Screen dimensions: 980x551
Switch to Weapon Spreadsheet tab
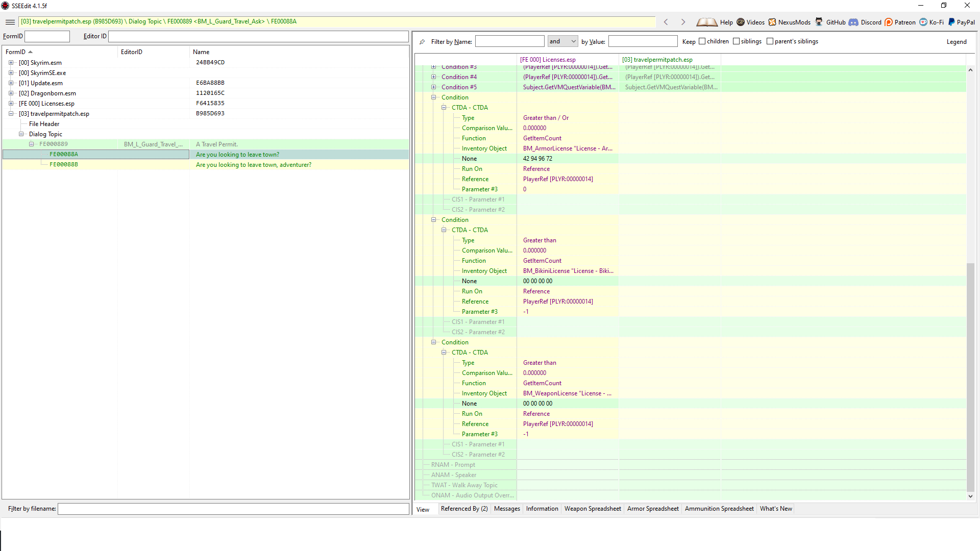click(593, 509)
